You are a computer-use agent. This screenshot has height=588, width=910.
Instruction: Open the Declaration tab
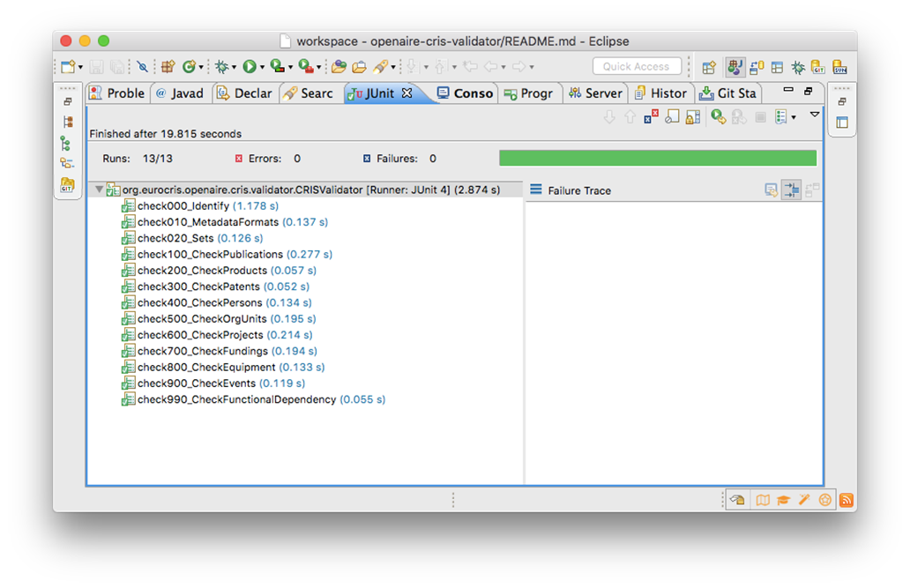click(244, 93)
